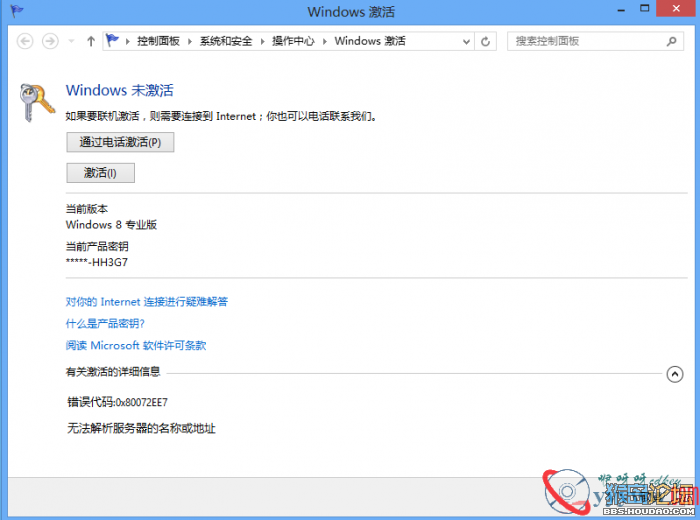The height and width of the screenshot is (520, 700).
Task: Select Windows 8 专业版 text
Action: [111, 225]
